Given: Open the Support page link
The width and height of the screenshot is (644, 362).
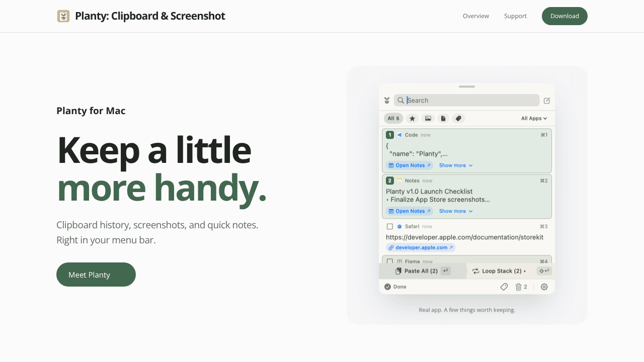Looking at the screenshot, I should click(x=515, y=16).
